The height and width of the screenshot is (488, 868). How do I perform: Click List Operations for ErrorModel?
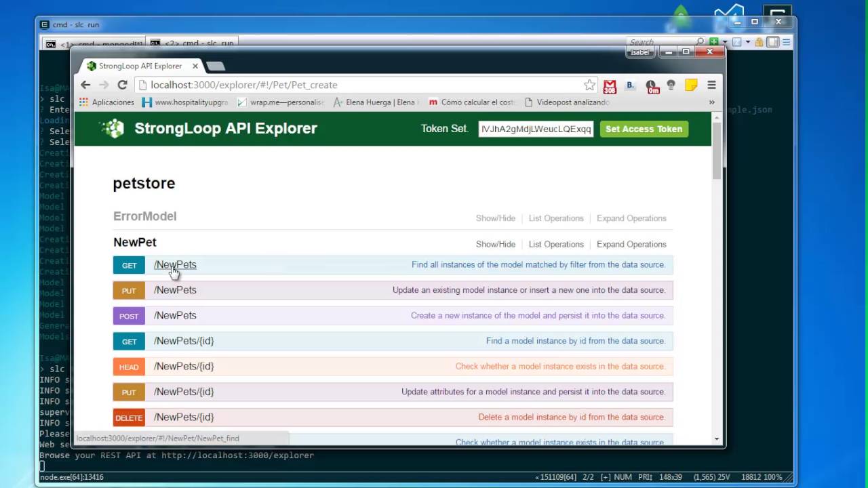click(556, 218)
